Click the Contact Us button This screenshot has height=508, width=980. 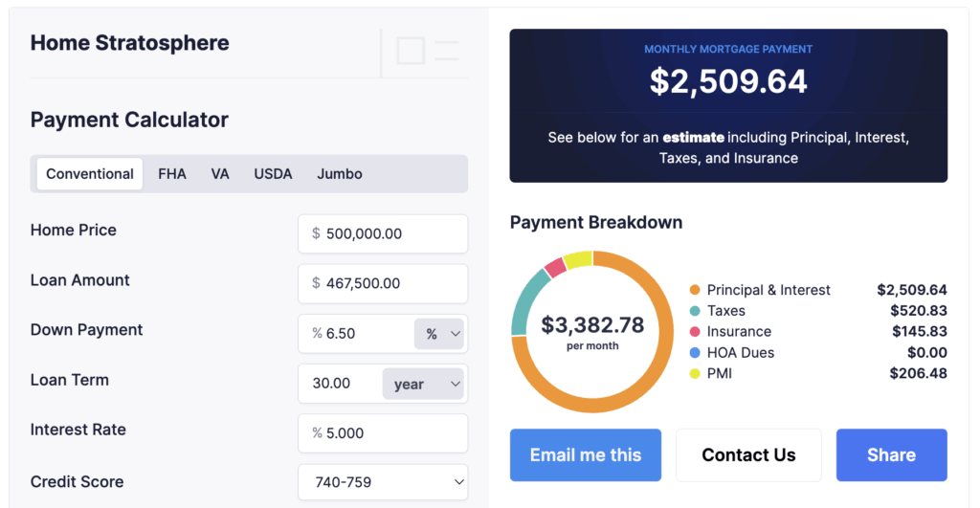point(748,455)
